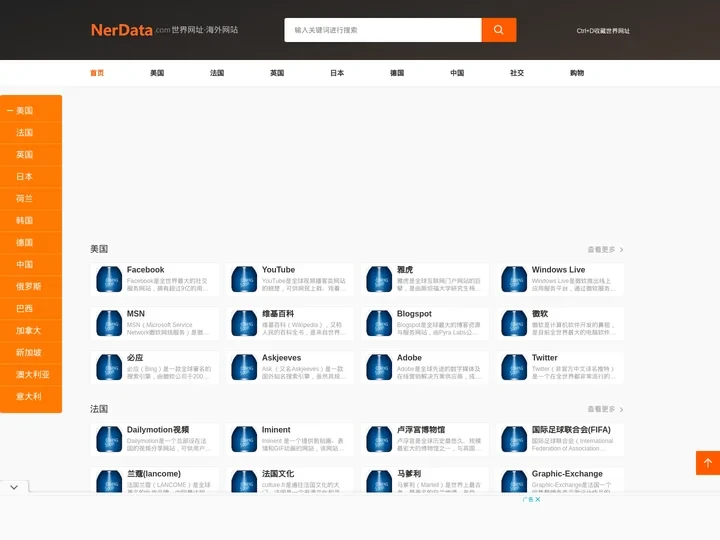Image resolution: width=720 pixels, height=540 pixels.
Task: Click 查看更多 in the 法国 section
Action: [605, 409]
